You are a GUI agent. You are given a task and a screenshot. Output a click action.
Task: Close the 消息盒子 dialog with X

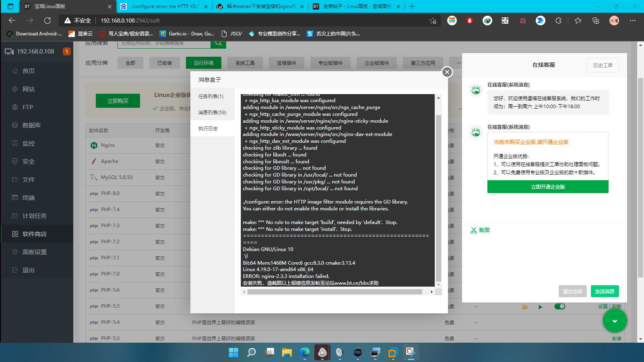[447, 72]
